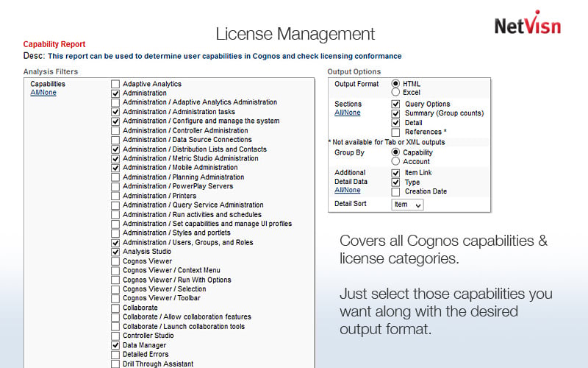Enable the Adaptive Analytics checkbox

[115, 85]
